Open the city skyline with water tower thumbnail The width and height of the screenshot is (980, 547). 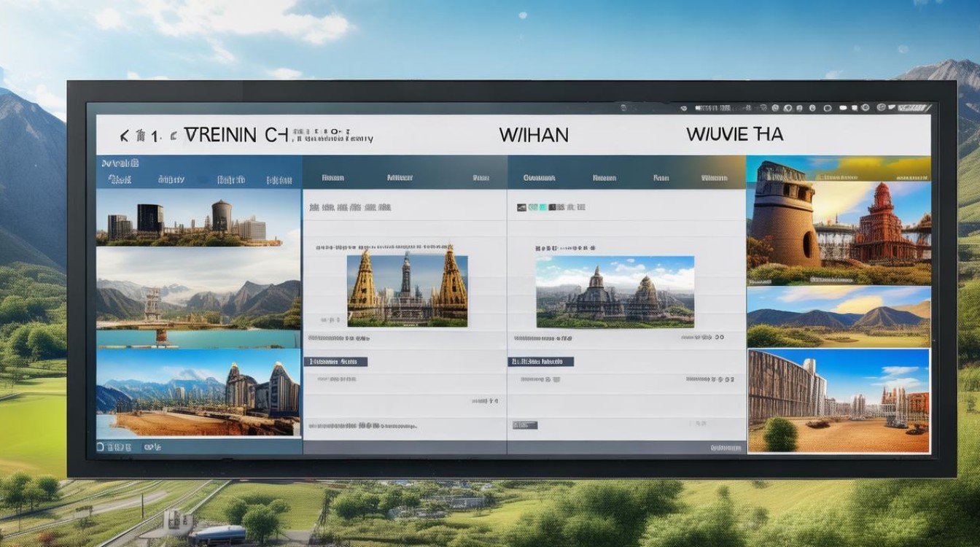198,218
